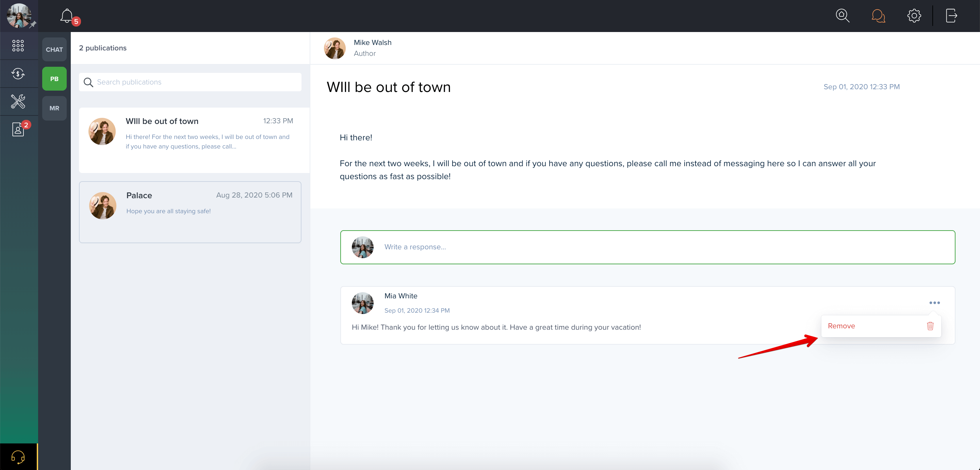
Task: Click the 'Hi Mike! Thank you' comment text
Action: 496,327
